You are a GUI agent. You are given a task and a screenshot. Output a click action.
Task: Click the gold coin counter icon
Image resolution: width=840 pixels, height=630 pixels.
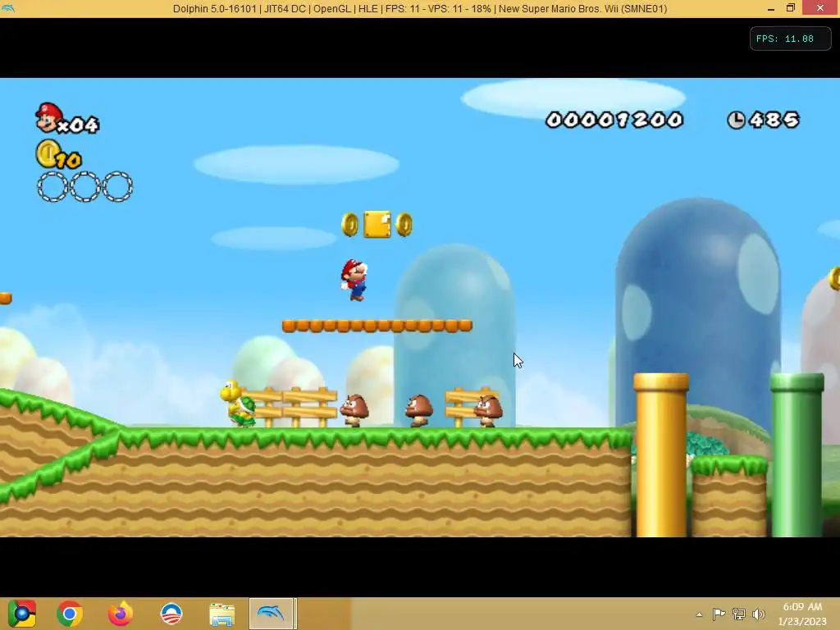pyautogui.click(x=48, y=153)
